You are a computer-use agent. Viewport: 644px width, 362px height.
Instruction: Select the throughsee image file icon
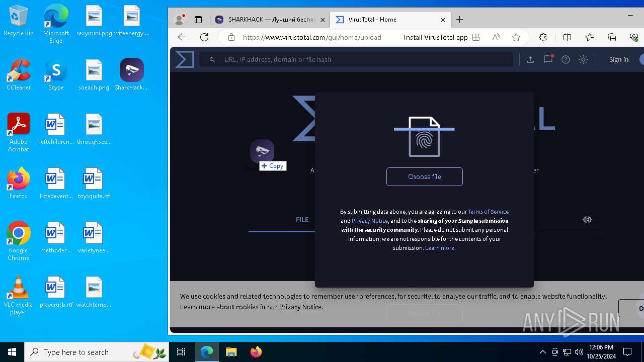click(94, 129)
